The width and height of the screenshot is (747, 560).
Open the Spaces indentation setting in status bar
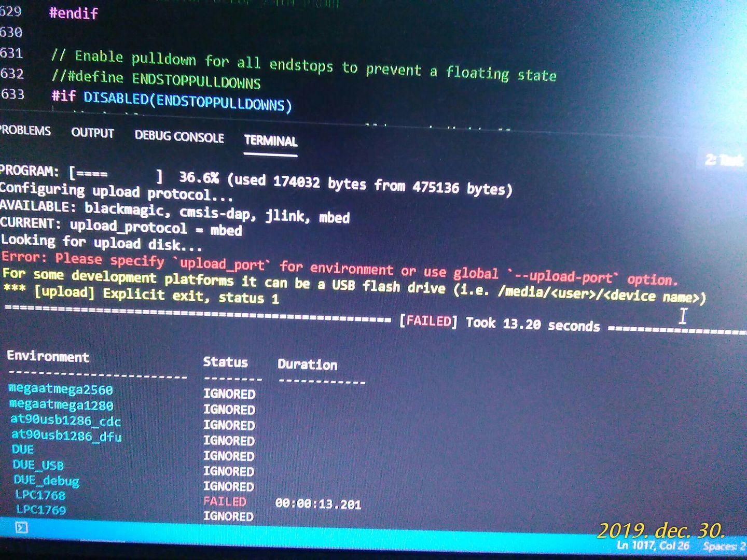724,547
